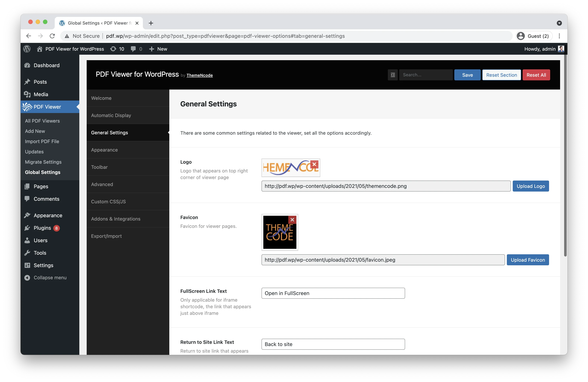
Task: Open the browser dropdown chevron at top right
Action: coord(559,23)
